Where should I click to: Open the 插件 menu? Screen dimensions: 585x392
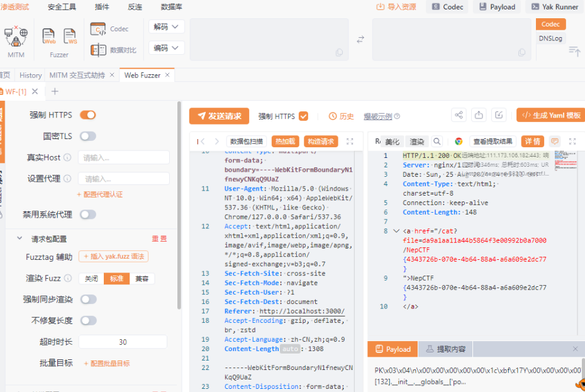(x=102, y=7)
